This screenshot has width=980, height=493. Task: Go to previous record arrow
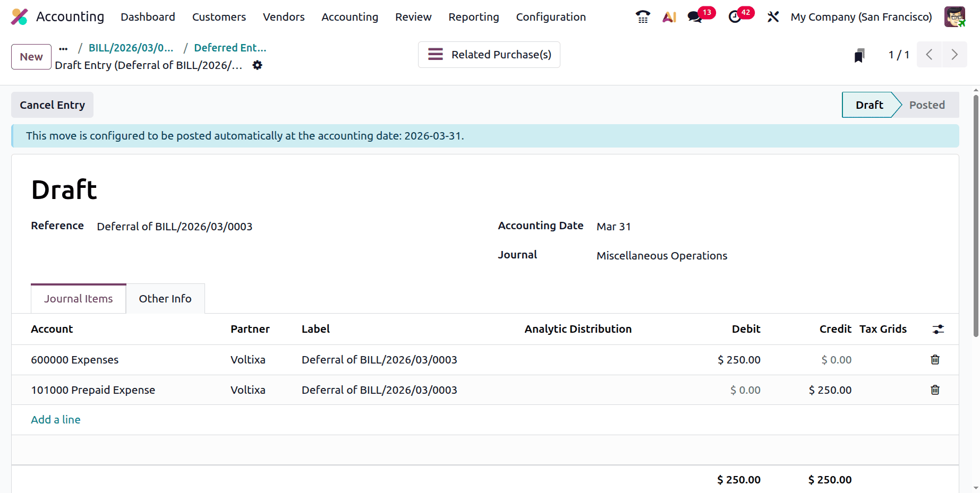929,55
